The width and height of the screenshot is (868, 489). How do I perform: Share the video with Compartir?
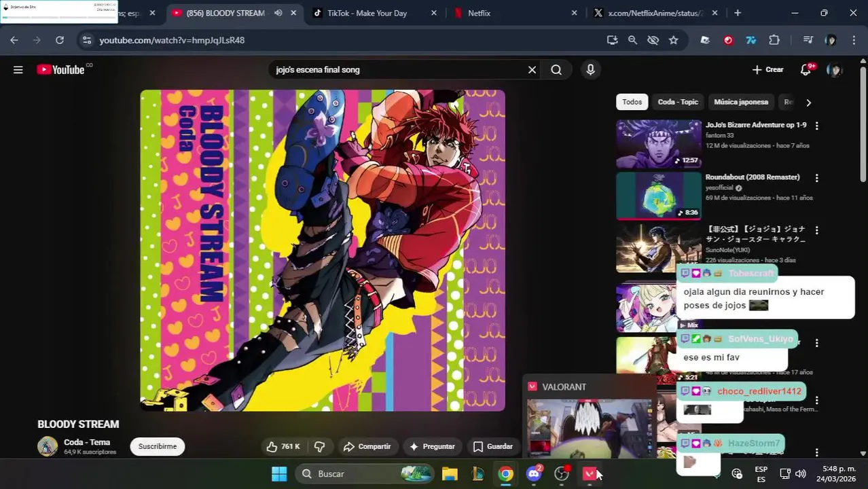pyautogui.click(x=367, y=446)
